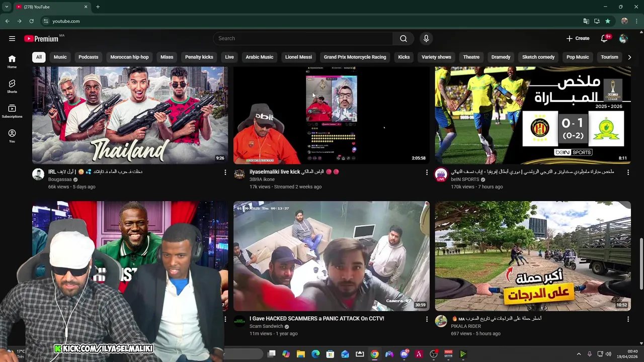
Task: Open the motorcycle campaign video thumbnail
Action: point(533,256)
